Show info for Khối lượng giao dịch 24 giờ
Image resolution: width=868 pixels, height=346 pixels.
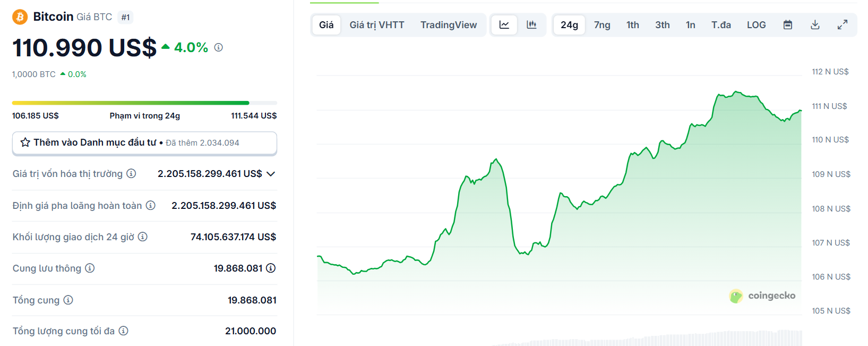pos(143,237)
